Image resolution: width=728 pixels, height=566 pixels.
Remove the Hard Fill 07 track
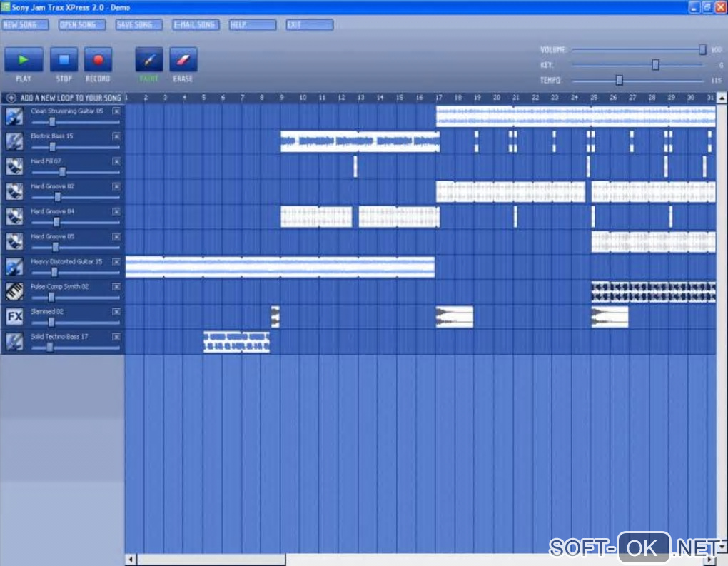coord(116,161)
